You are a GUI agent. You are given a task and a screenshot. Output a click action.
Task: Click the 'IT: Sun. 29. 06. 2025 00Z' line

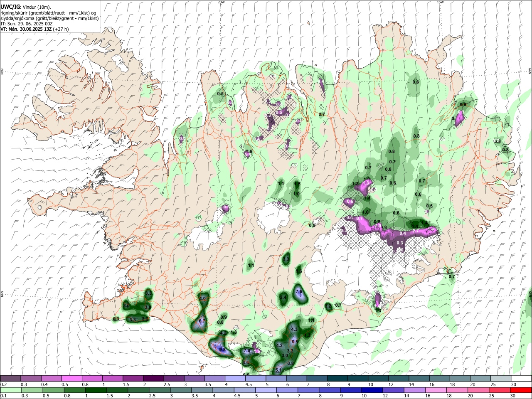(27, 24)
